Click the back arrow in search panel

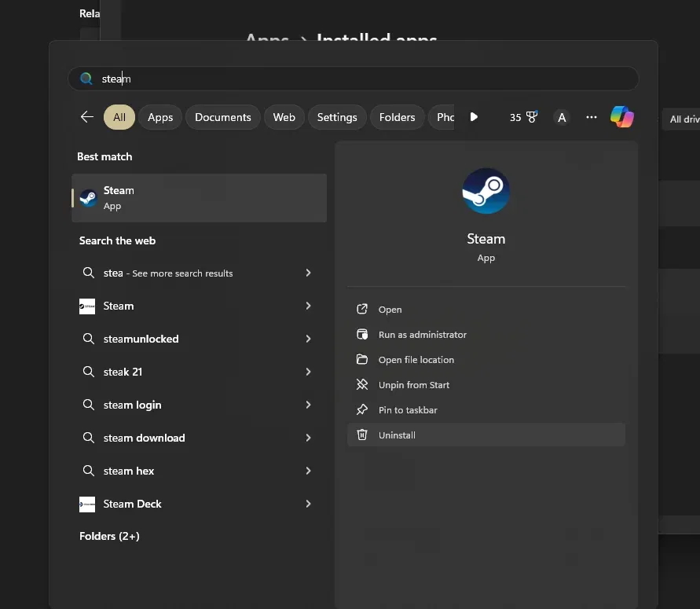click(x=87, y=117)
